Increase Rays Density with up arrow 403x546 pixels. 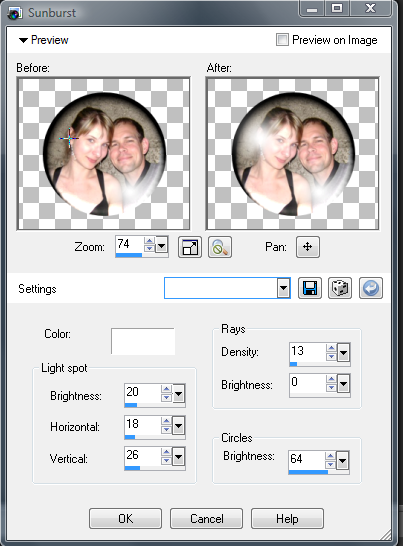coord(331,348)
